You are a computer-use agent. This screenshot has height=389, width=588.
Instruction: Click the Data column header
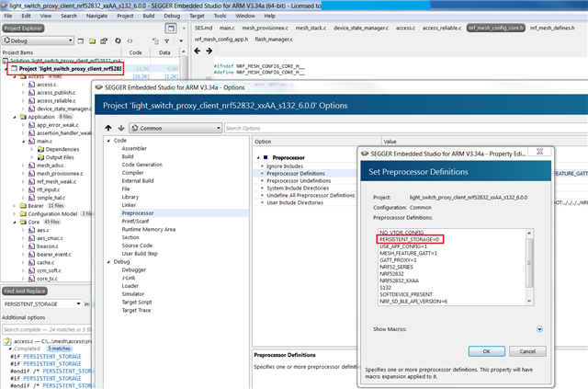coord(164,52)
